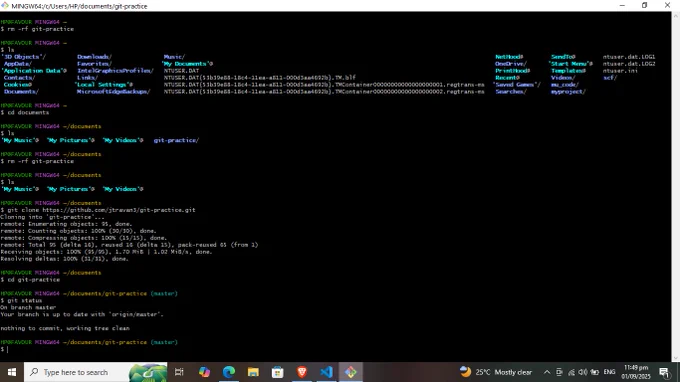Click the 'git-practice/' directory in ls output
This screenshot has height=382, width=680.
[176, 140]
